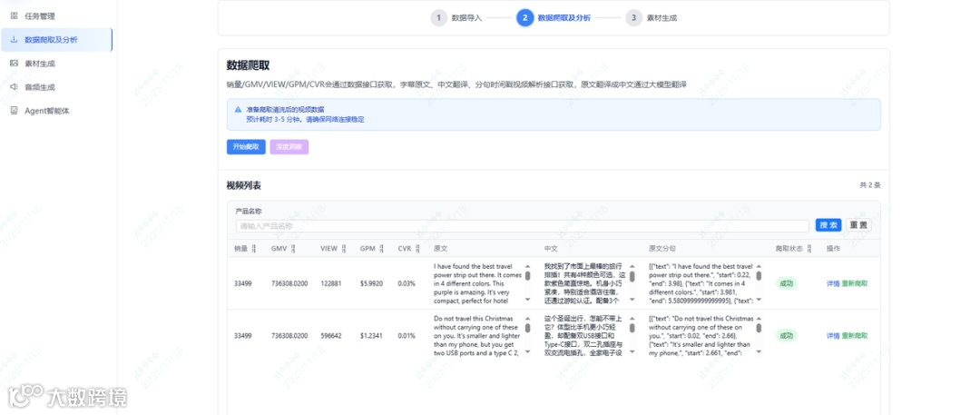Click the 122881 VIEW value
This screenshot has height=415, width=980.
(331, 283)
